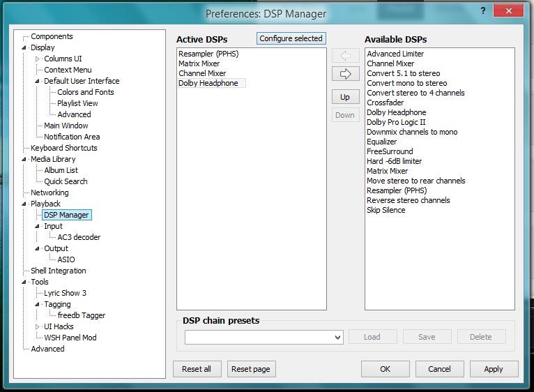This screenshot has height=392, width=534.
Task: Open the Colors and Fonts page
Action: tap(85, 92)
